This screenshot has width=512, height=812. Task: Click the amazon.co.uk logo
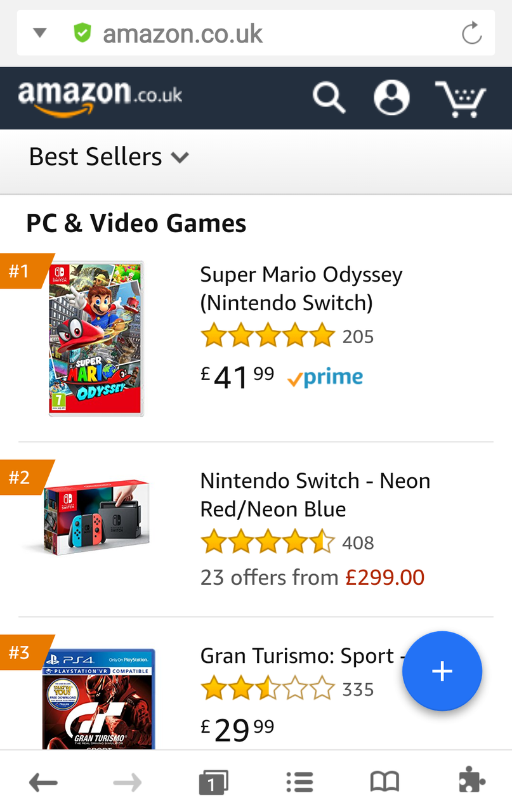(100, 97)
